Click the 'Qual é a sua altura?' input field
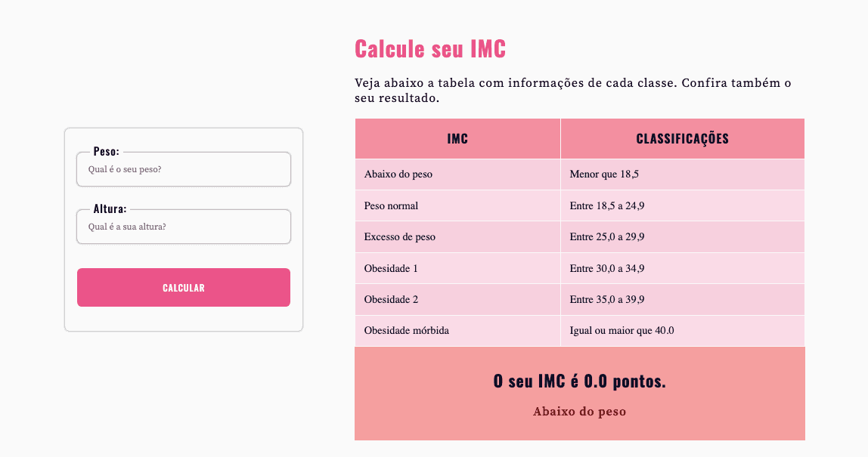Viewport: 868px width, 457px height. (x=183, y=226)
